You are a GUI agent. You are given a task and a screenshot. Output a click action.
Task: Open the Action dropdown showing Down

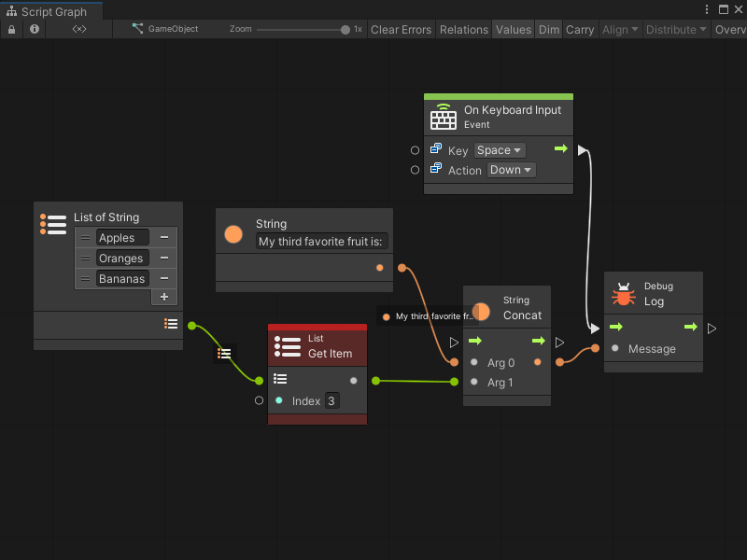[510, 170]
